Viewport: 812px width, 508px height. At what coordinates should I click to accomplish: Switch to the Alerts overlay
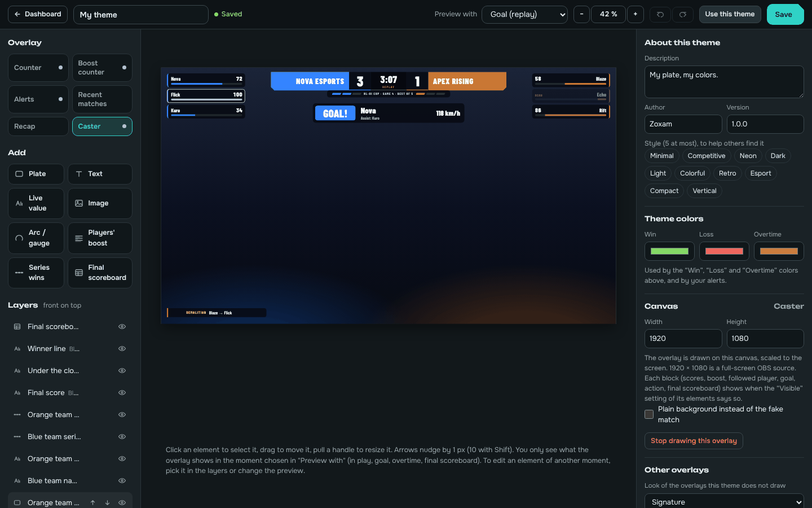coord(38,99)
